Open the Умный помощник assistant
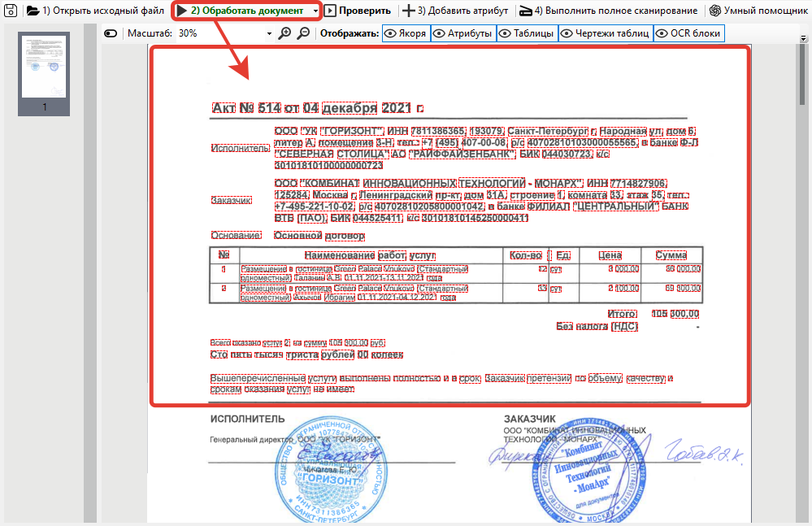Viewport: 812px width, 526px height. point(715,11)
